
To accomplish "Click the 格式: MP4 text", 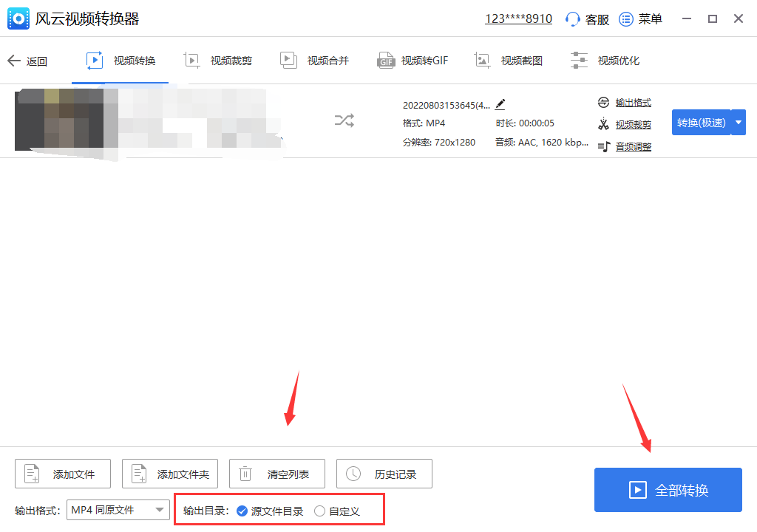I will point(424,123).
